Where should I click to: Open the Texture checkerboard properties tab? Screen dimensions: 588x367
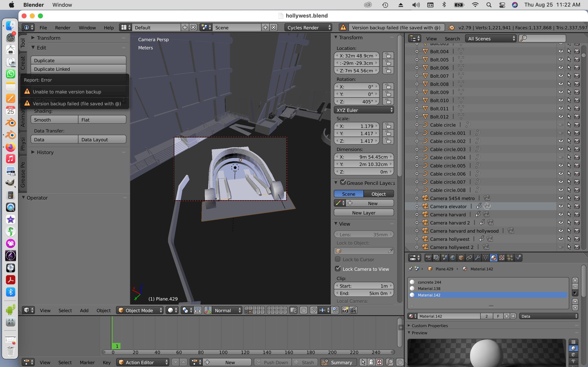point(502,258)
